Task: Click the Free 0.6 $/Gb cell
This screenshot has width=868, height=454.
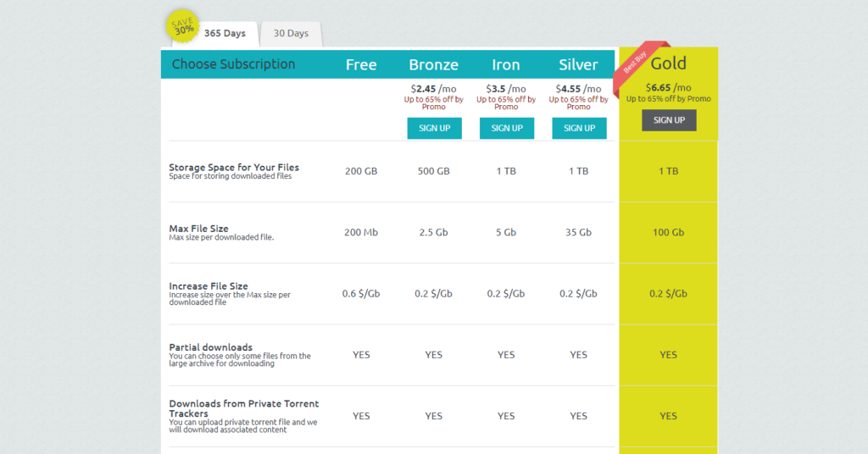Action: [x=361, y=294]
